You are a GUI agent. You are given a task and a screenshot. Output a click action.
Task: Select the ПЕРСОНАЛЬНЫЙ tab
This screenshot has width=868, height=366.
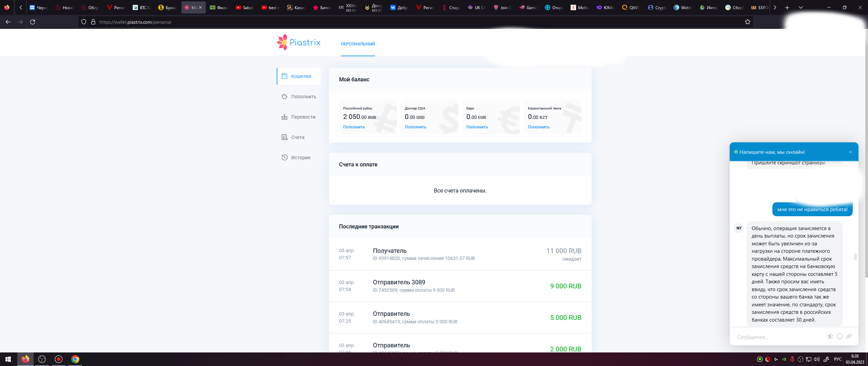(358, 44)
